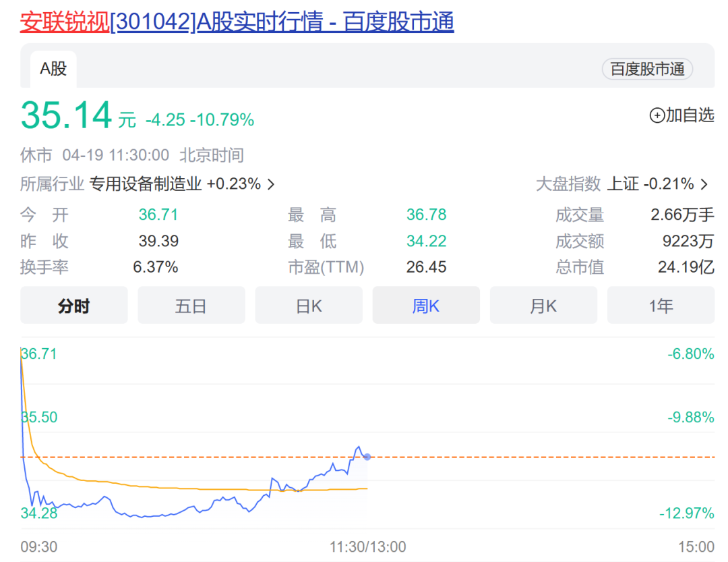
Task: Click the 换手率 value 6.37%
Action: pyautogui.click(x=156, y=266)
